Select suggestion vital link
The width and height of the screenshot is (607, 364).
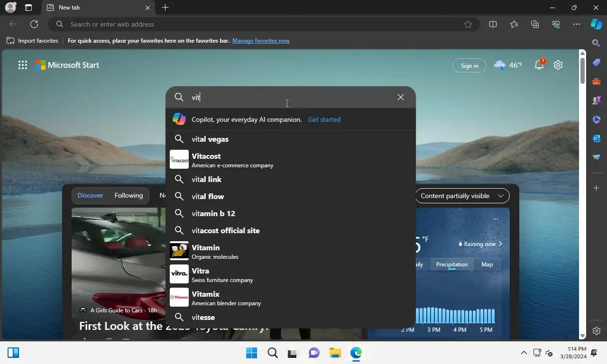(290, 179)
